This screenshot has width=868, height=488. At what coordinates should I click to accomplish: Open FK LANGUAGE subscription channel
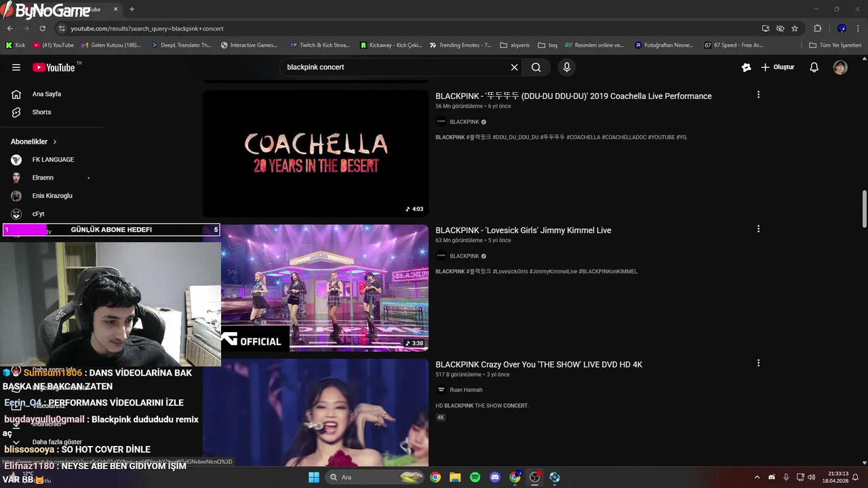pos(52,159)
